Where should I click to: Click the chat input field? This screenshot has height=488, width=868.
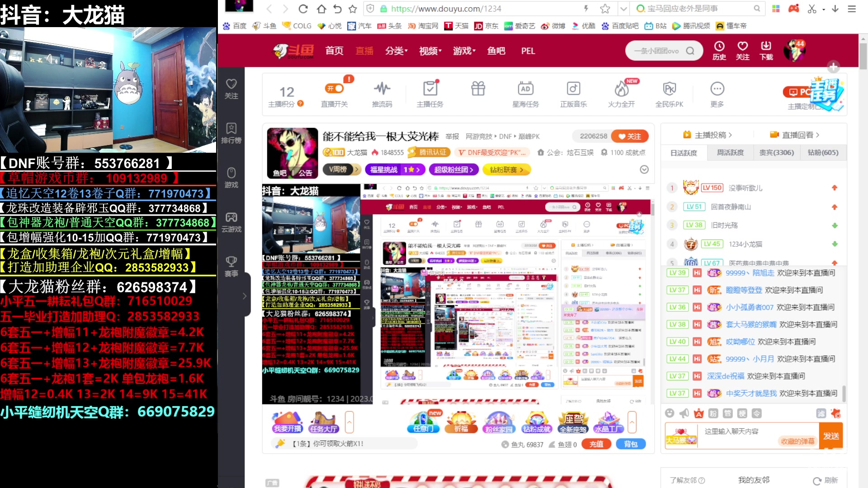click(x=758, y=435)
